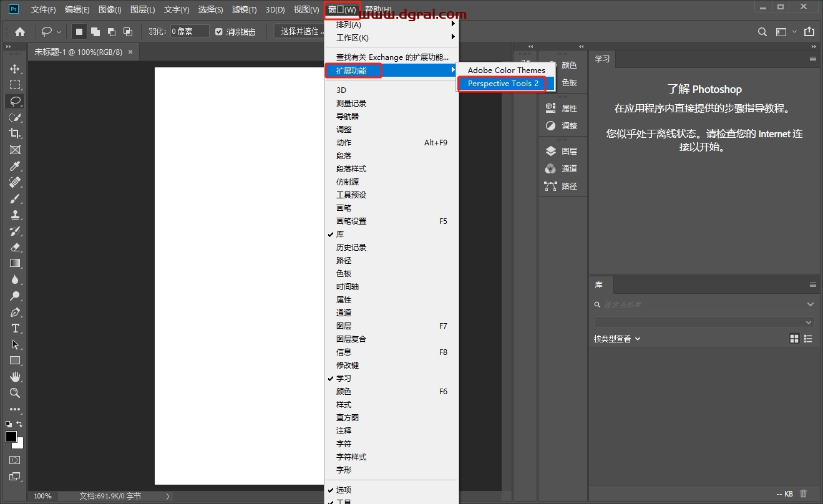The width and height of the screenshot is (823, 504).
Task: Expand the toolbox to two columns
Action: point(9,47)
